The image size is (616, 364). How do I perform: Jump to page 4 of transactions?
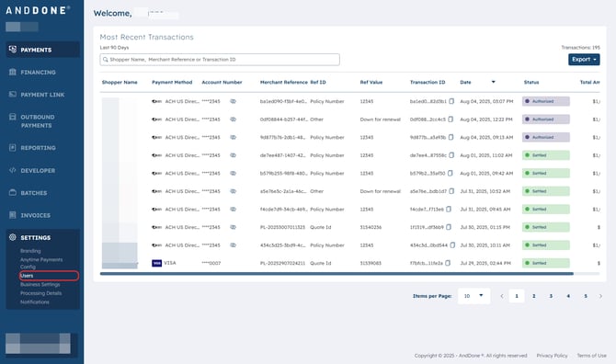coord(568,296)
